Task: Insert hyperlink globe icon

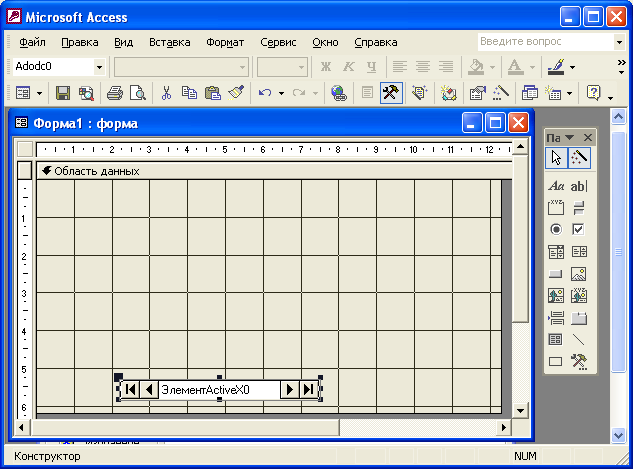Action: [339, 93]
